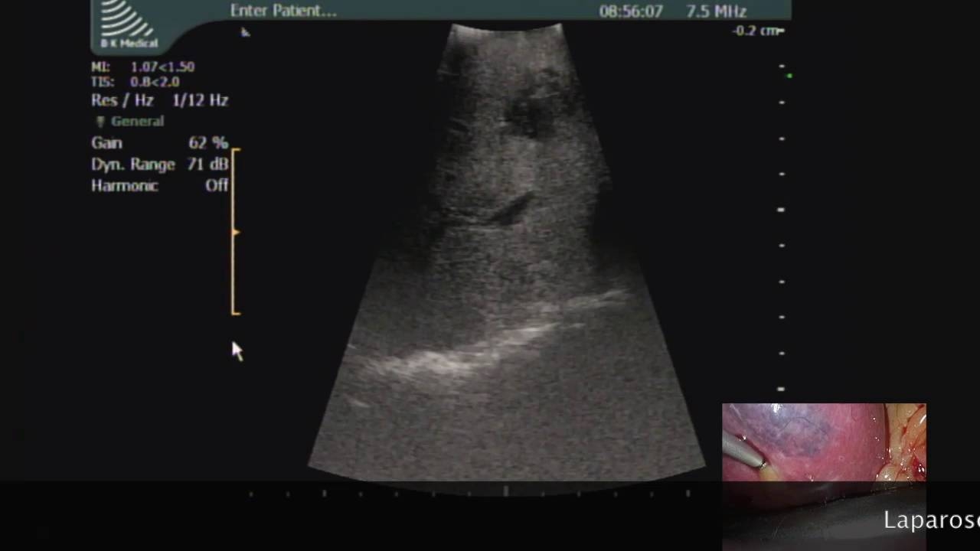Click the green focus marker on depth scale
The image size is (980, 551).
coord(789,74)
